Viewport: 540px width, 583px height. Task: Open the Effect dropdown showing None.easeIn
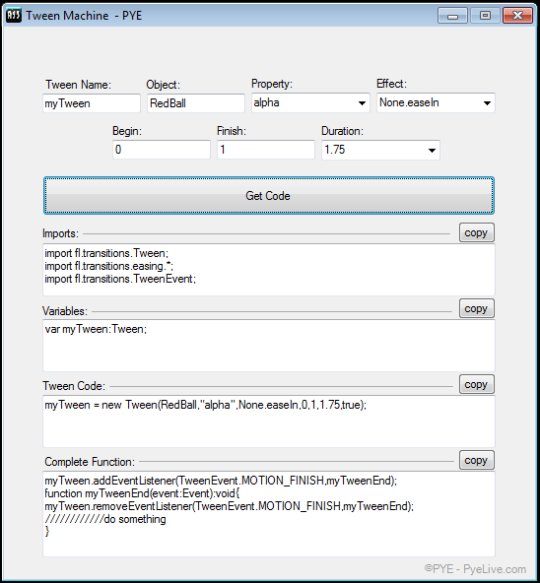(436, 103)
